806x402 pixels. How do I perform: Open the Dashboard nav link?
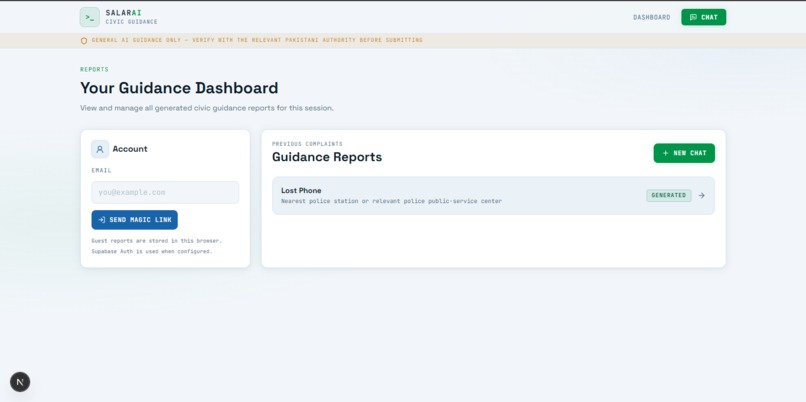(x=651, y=17)
